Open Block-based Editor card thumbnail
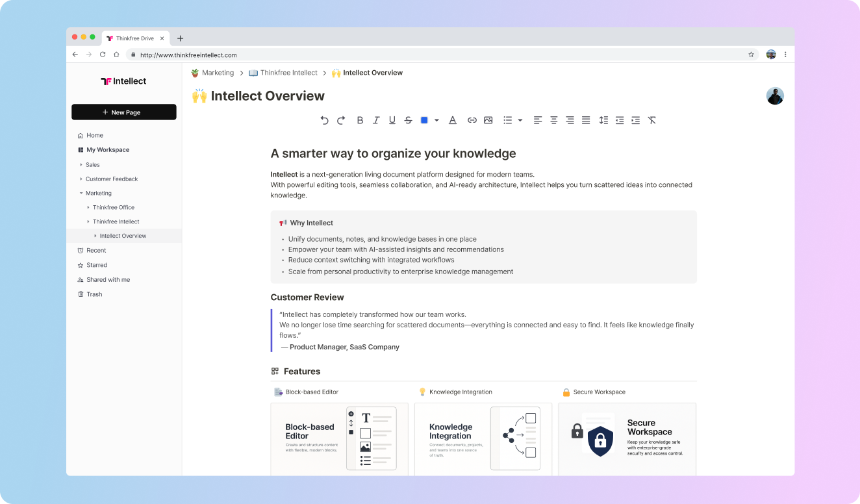The image size is (860, 504). 340,439
